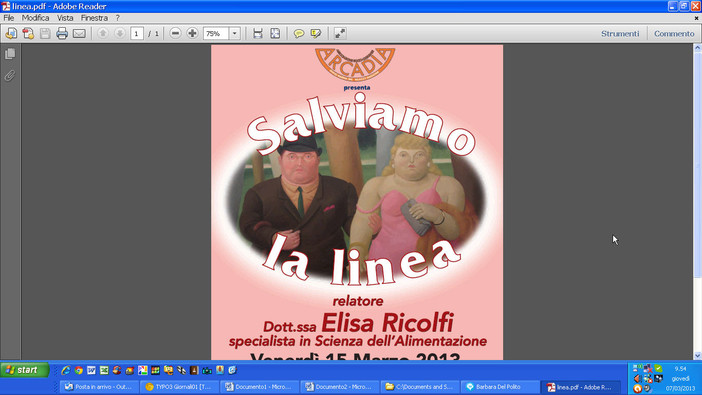
Task: Open the Vista menu
Action: [65, 18]
